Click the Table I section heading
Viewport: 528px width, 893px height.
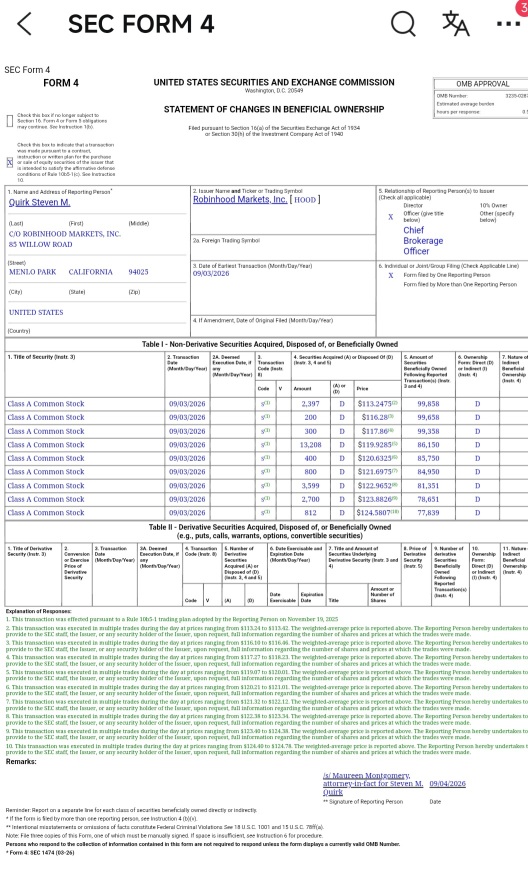click(270, 344)
